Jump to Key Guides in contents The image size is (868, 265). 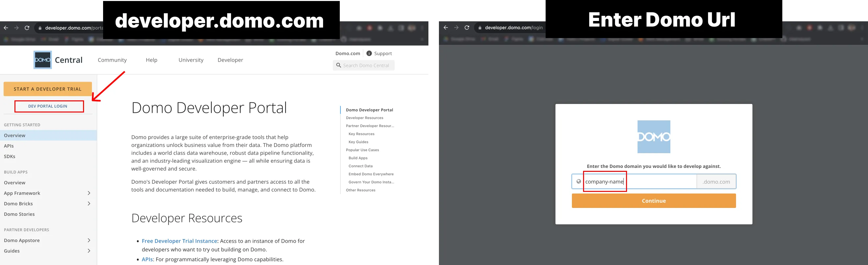point(358,142)
